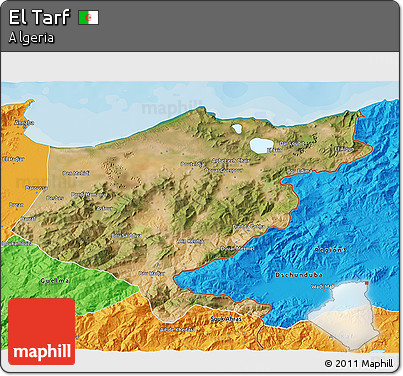This screenshot has height=376, width=403.
Task: Click the 'Asfour' town label
Action: (x=104, y=208)
